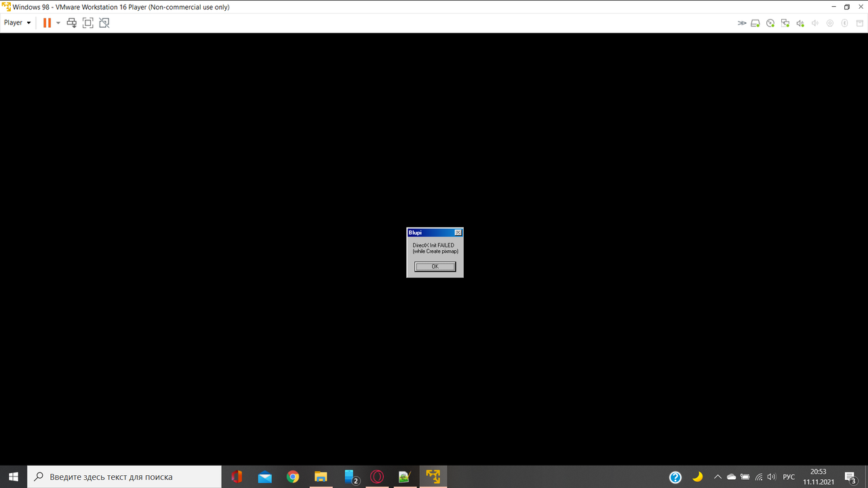
Task: Open Action Center notifications icon
Action: [850, 476]
